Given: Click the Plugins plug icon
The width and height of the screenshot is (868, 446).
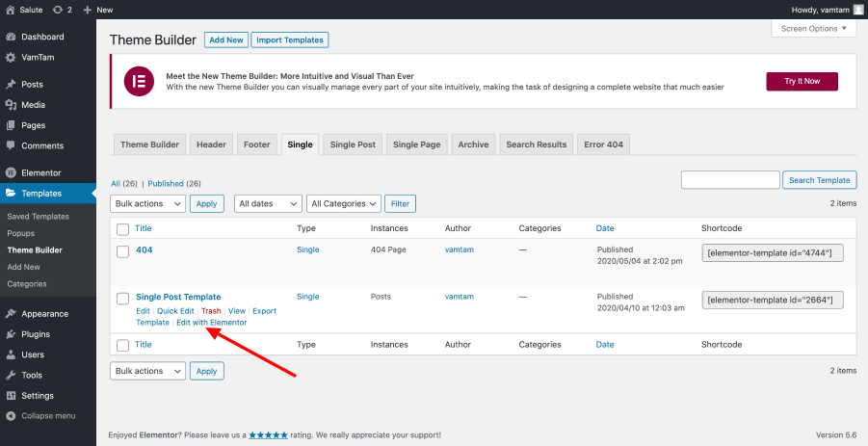Looking at the screenshot, I should tap(11, 334).
